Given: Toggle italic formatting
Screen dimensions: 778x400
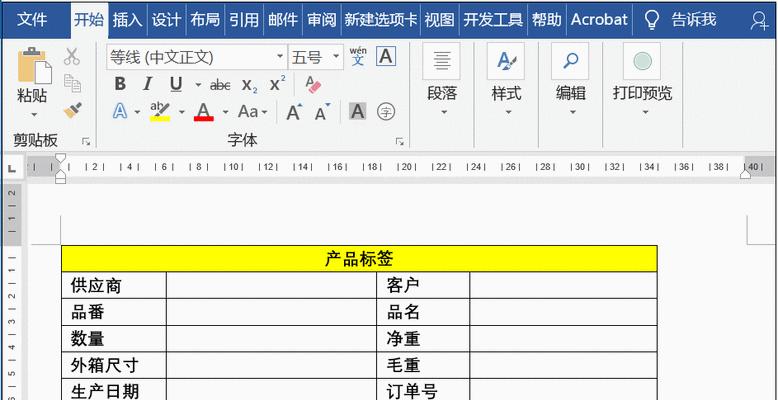Looking at the screenshot, I should point(148,84).
